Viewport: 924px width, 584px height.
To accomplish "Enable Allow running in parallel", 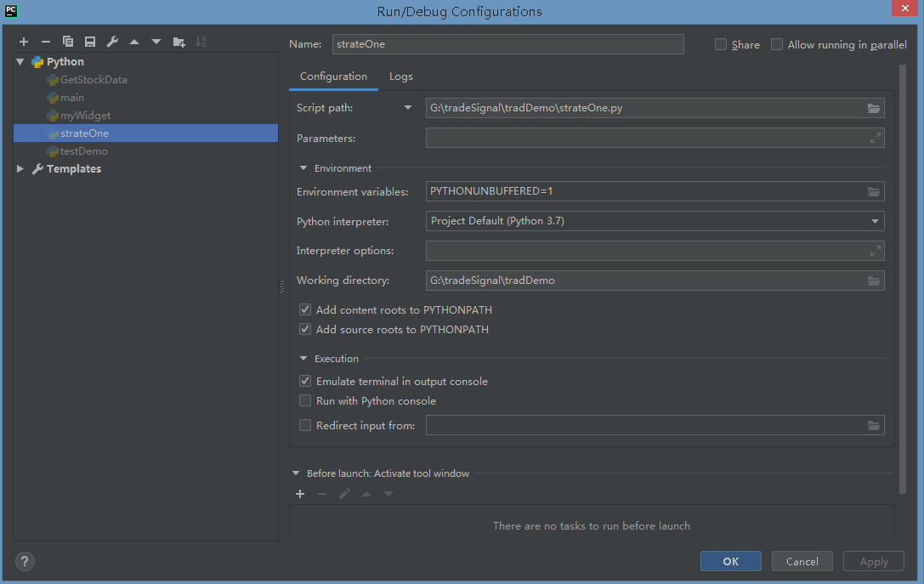I will tap(777, 44).
